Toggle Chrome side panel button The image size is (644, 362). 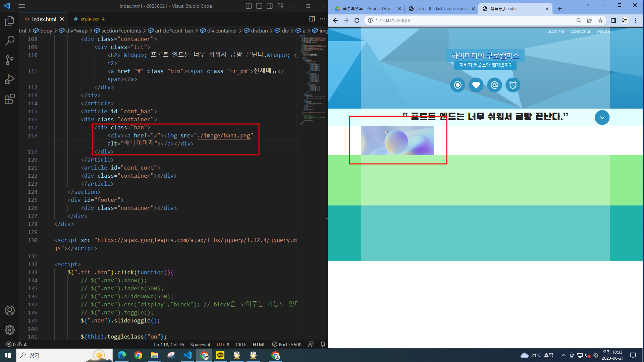(x=613, y=20)
